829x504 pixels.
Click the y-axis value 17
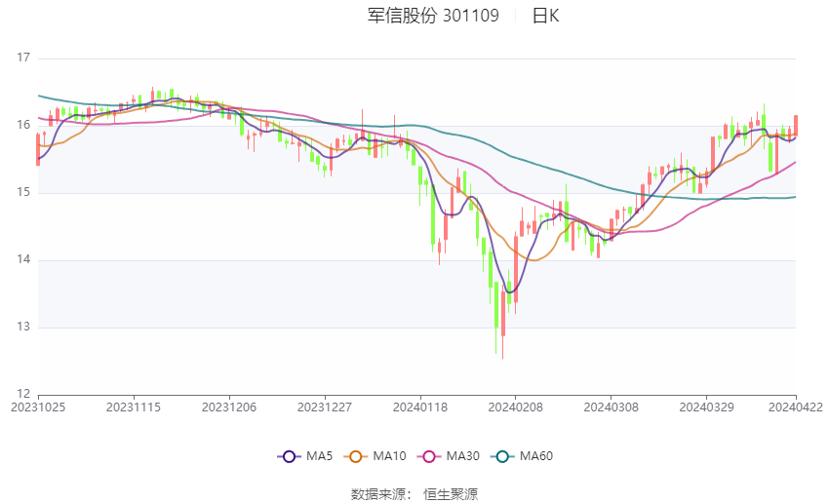tap(23, 58)
